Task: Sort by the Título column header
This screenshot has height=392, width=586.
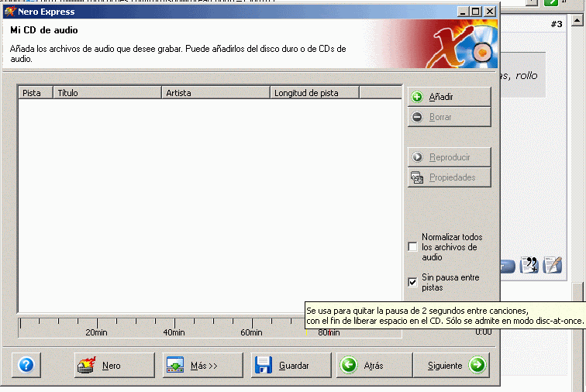Action: (x=107, y=93)
